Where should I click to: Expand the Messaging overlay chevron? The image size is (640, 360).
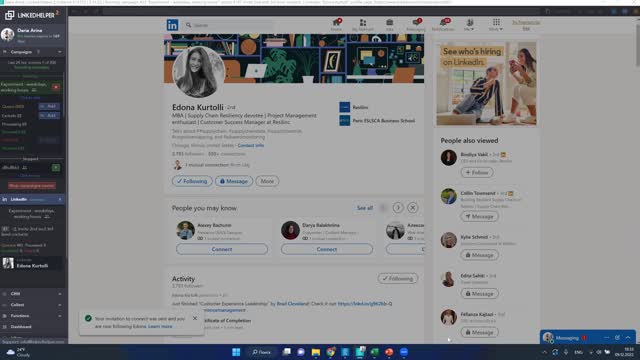(x=628, y=338)
